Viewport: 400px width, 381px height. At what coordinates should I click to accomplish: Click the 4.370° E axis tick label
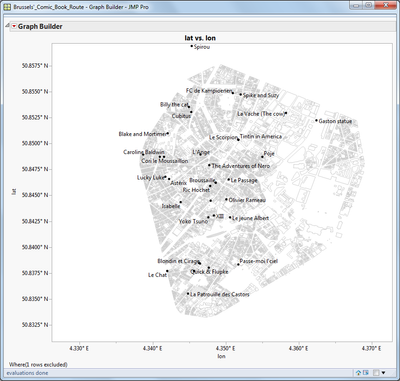coord(372,349)
